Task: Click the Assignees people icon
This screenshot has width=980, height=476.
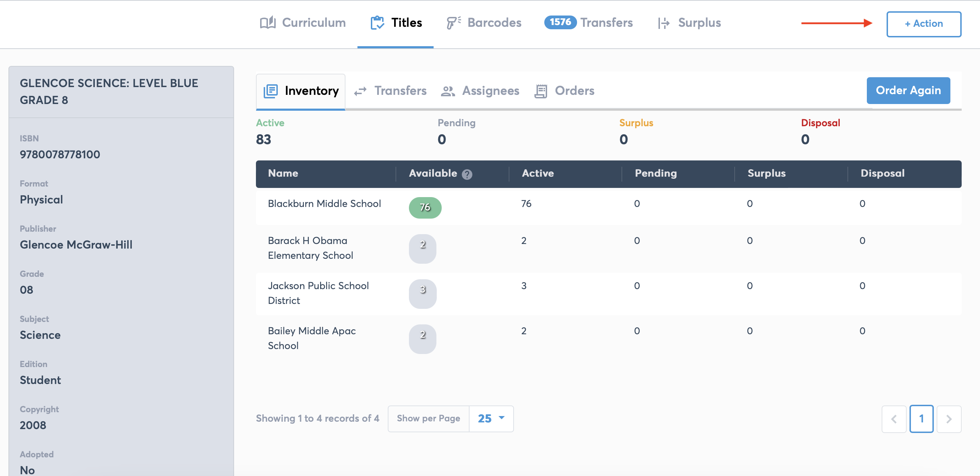Action: [x=448, y=91]
